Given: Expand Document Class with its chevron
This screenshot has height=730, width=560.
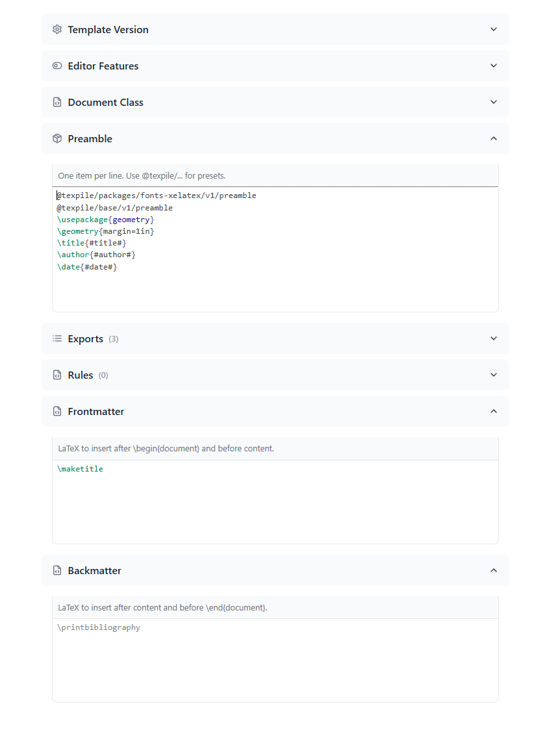Looking at the screenshot, I should pyautogui.click(x=494, y=102).
